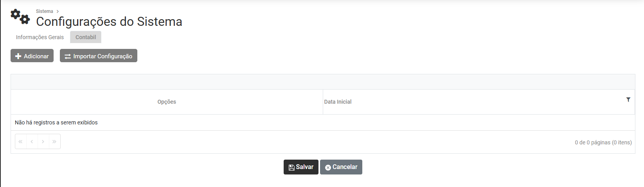644x187 pixels.
Task: Click Importar Configuração button
Action: tap(99, 56)
